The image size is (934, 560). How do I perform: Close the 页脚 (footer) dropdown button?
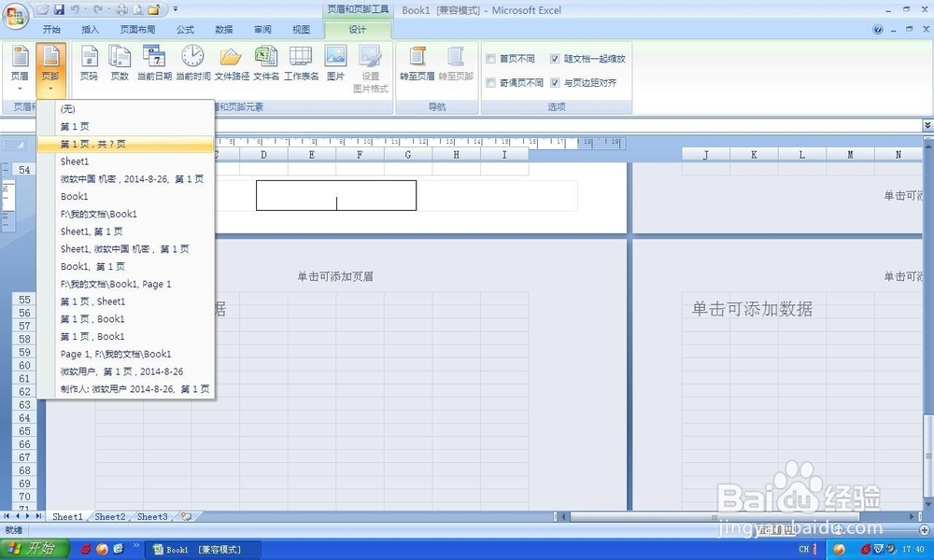(x=50, y=68)
